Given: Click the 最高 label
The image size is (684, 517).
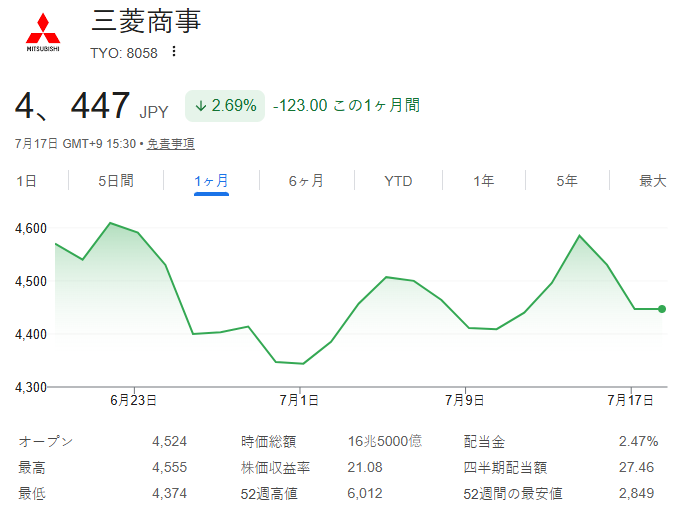Looking at the screenshot, I should click(x=32, y=468).
